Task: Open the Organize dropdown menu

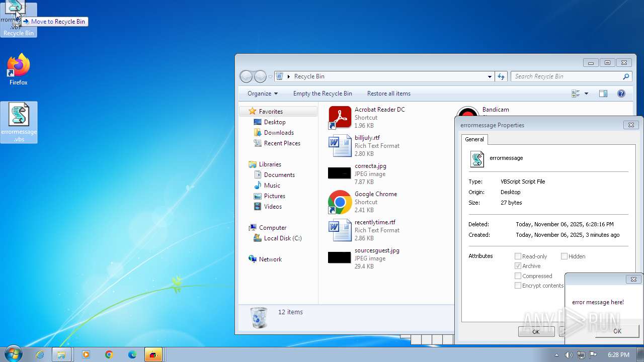Action: [x=263, y=94]
